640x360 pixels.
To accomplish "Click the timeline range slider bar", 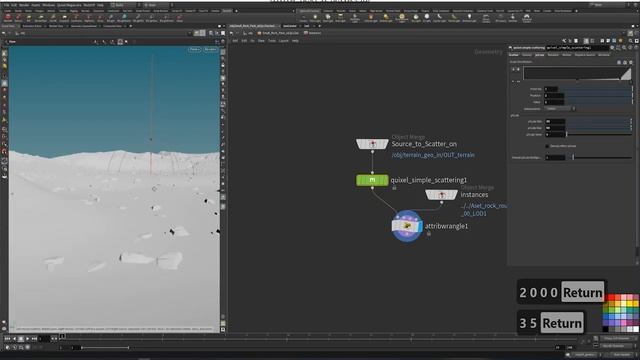I will 105,348.
